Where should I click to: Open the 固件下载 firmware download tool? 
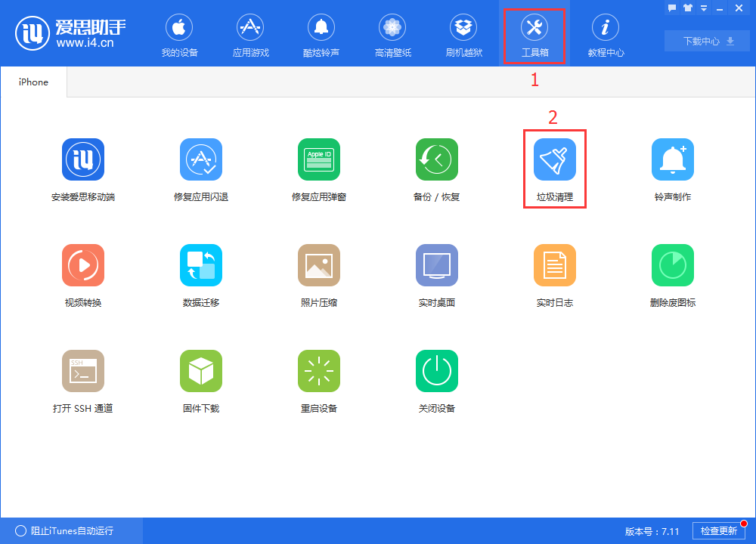click(201, 379)
